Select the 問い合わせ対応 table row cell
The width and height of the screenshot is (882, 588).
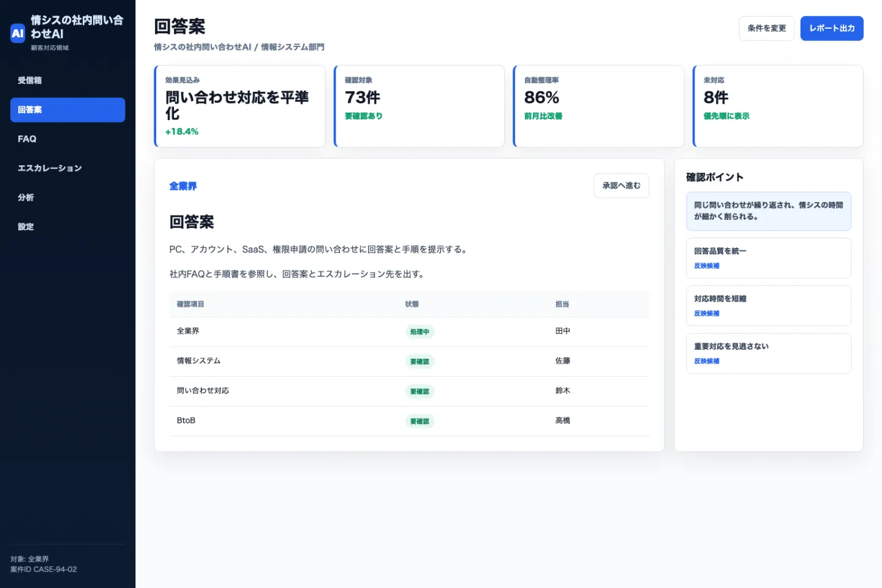pos(203,391)
